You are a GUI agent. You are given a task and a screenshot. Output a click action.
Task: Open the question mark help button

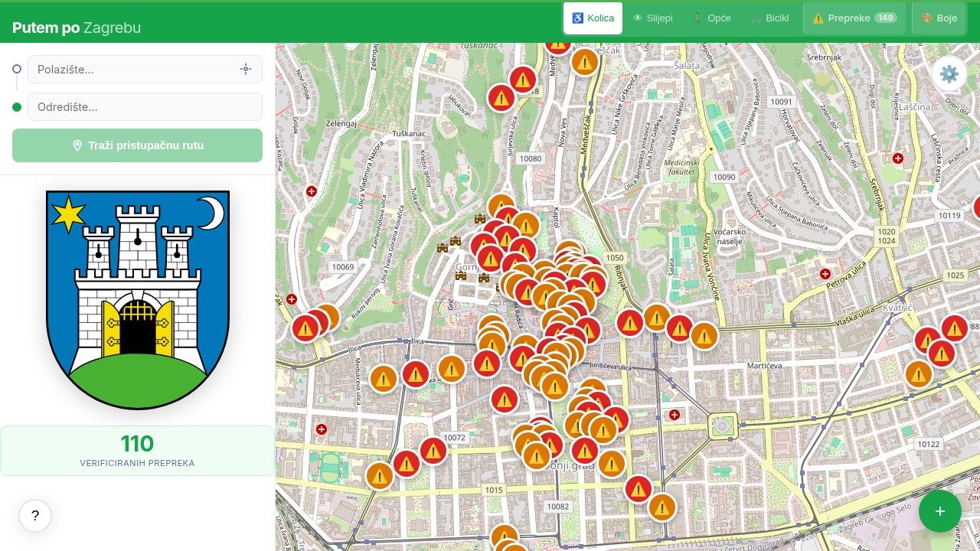point(35,516)
